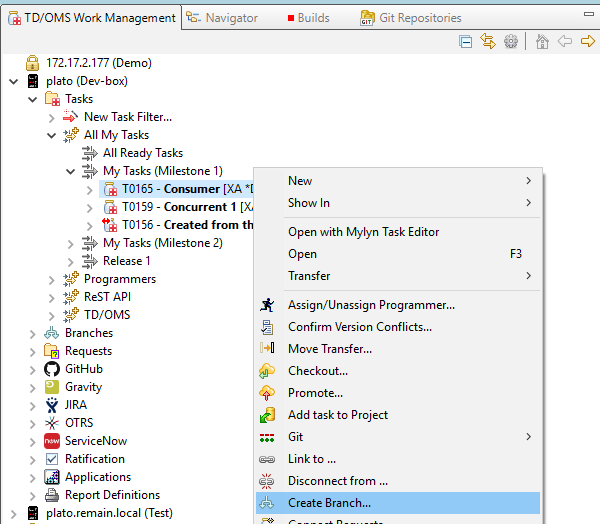Viewport: 600px width, 524px height.
Task: Click the Collapse All toolbar icon
Action: (465, 41)
